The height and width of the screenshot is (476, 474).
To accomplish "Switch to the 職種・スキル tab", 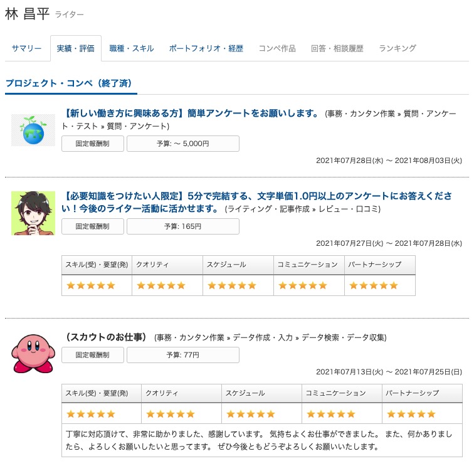I will click(131, 48).
